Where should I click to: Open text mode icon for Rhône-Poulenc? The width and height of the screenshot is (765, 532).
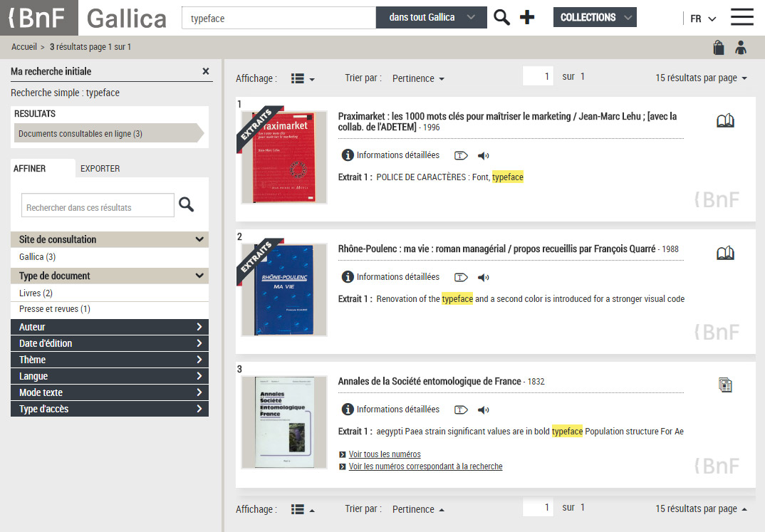[x=461, y=278]
